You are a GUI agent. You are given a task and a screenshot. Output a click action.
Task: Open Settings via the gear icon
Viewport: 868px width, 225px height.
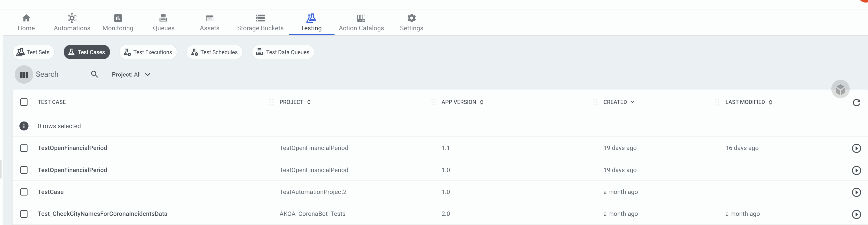(411, 18)
